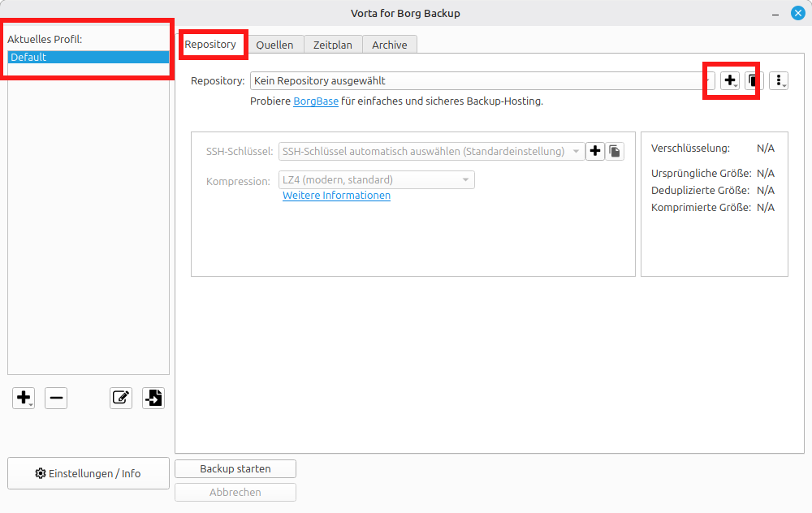Click Ursprüngliche Größe label
Image resolution: width=812 pixels, height=513 pixels.
tap(702, 174)
